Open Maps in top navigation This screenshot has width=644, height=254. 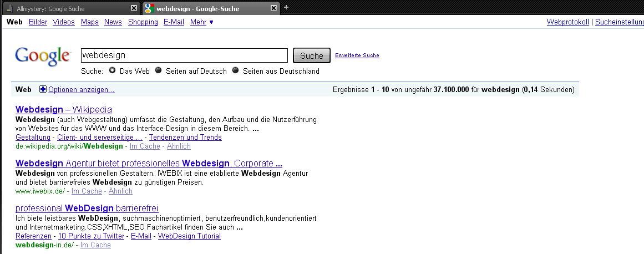click(89, 22)
